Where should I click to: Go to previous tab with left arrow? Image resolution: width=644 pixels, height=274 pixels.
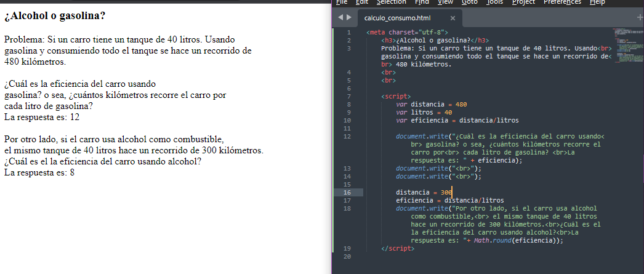click(x=340, y=17)
